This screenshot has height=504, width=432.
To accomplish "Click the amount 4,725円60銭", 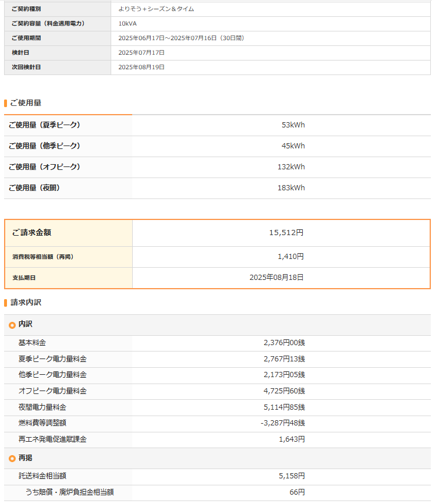I will point(284,391).
